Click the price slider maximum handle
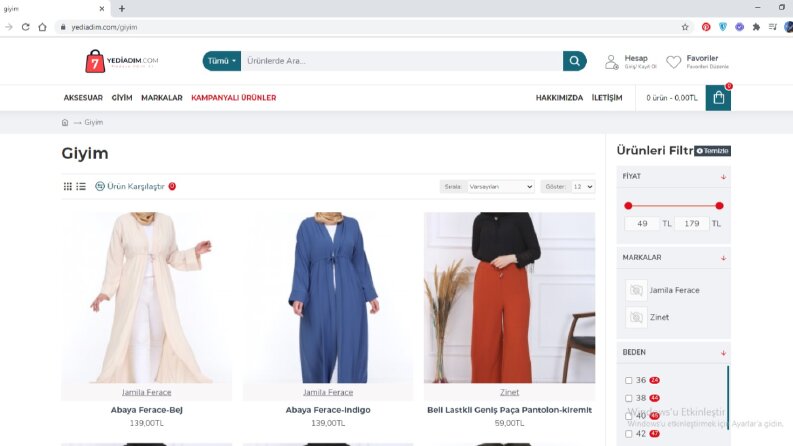This screenshot has width=793, height=446. point(719,206)
